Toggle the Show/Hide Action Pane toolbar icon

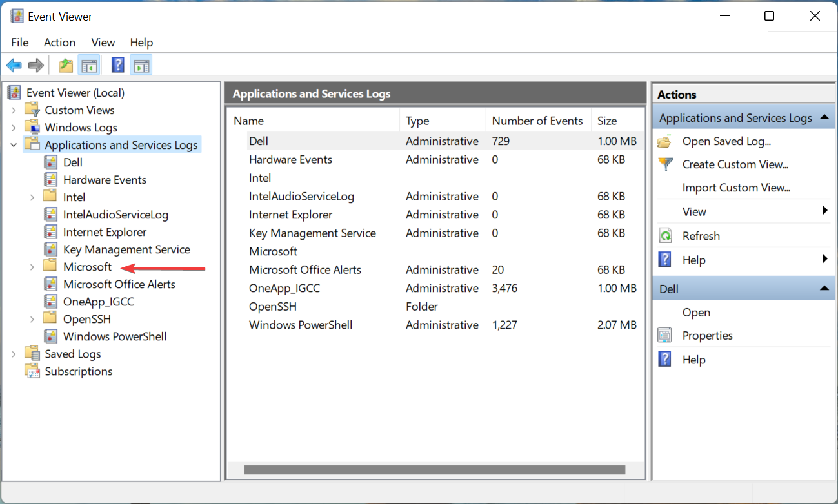pyautogui.click(x=141, y=65)
